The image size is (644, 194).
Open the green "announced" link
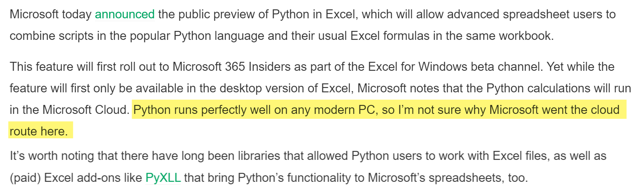point(124,15)
